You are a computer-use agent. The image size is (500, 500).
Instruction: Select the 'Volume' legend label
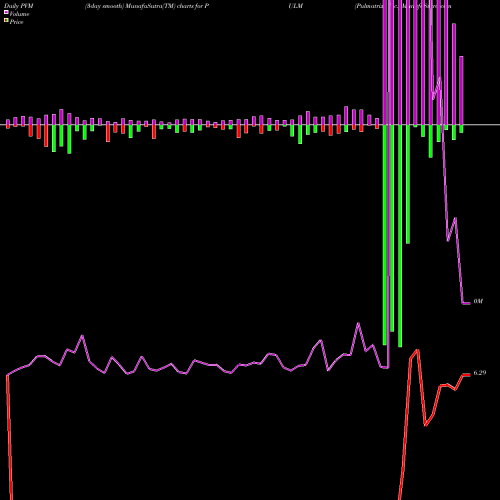pyautogui.click(x=19, y=14)
